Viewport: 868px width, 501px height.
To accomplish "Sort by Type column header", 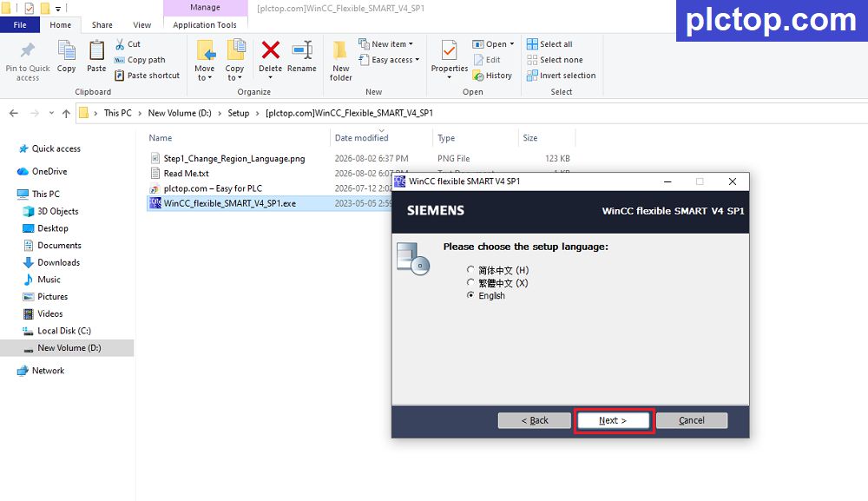I will click(x=446, y=138).
